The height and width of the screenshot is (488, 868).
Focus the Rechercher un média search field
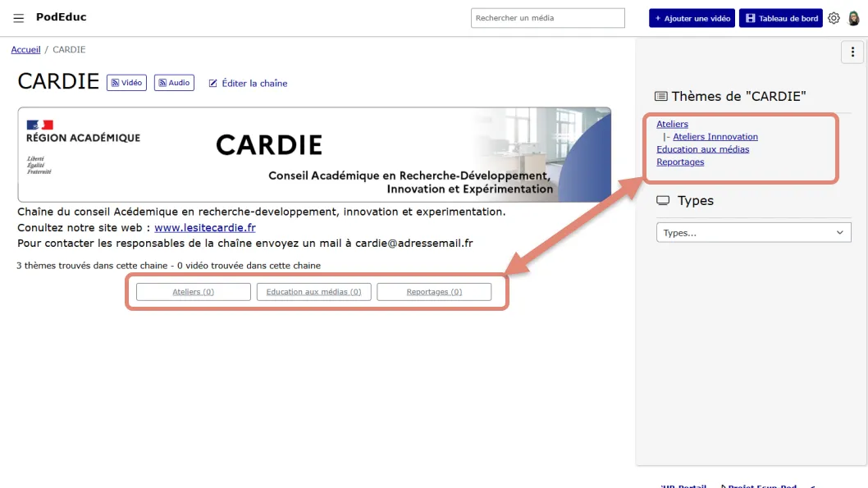(548, 18)
